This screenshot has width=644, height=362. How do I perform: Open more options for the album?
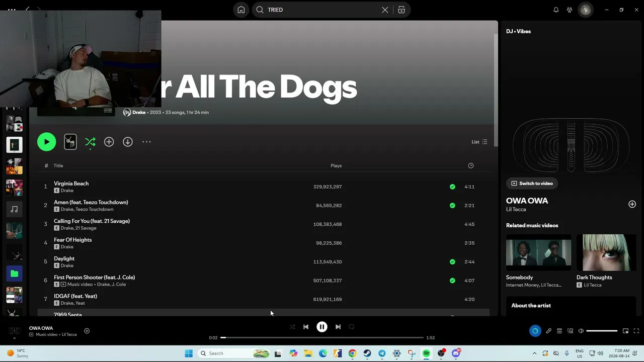pos(146,142)
